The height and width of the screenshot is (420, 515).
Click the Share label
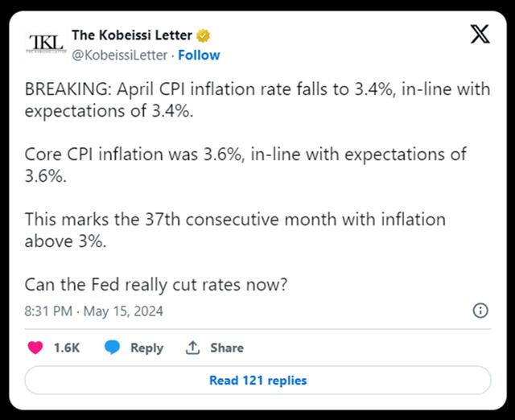coord(227,348)
